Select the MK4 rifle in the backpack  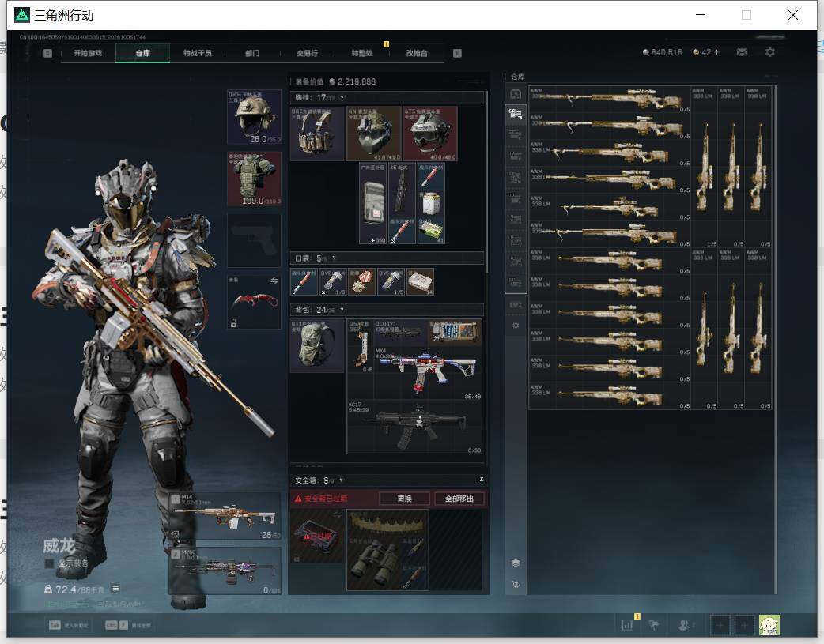428,373
